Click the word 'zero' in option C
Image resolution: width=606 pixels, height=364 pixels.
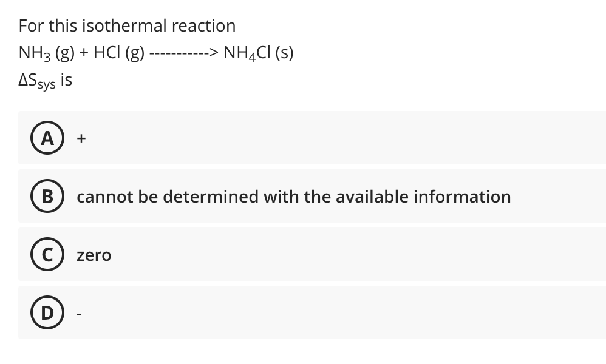point(94,255)
